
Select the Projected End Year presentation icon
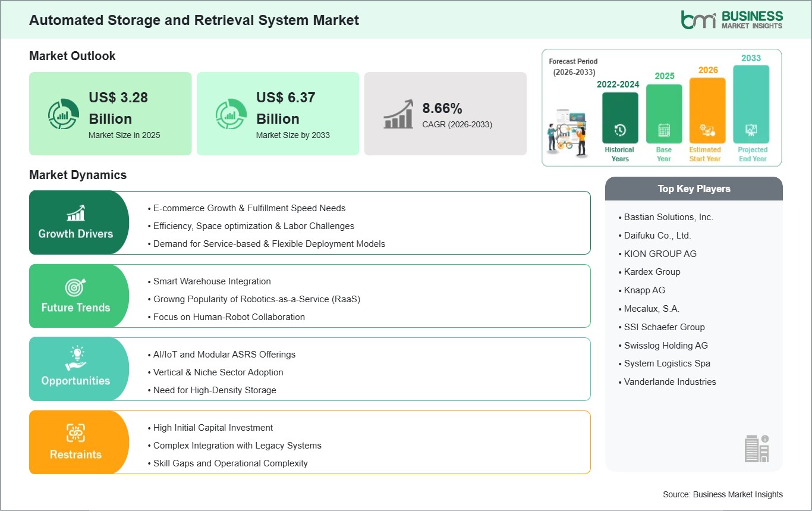tap(751, 131)
